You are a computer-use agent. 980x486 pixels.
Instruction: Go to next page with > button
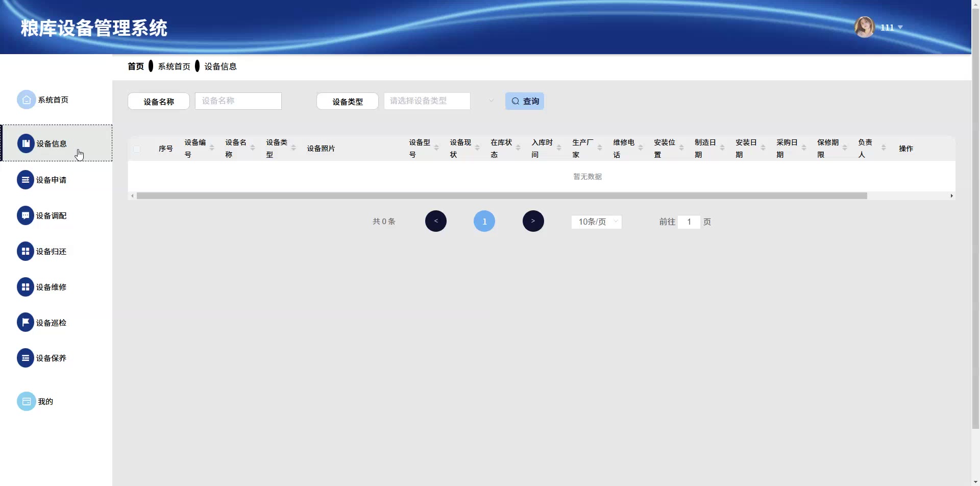coord(533,221)
